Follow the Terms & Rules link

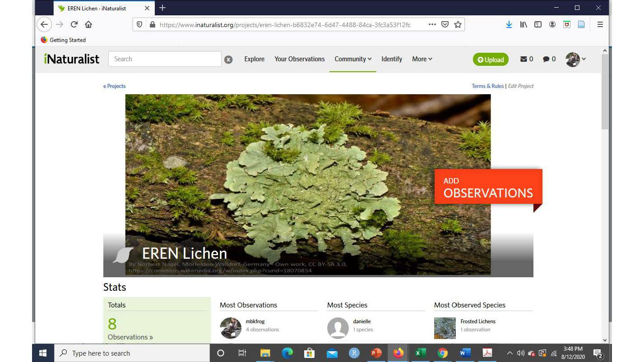coord(487,86)
